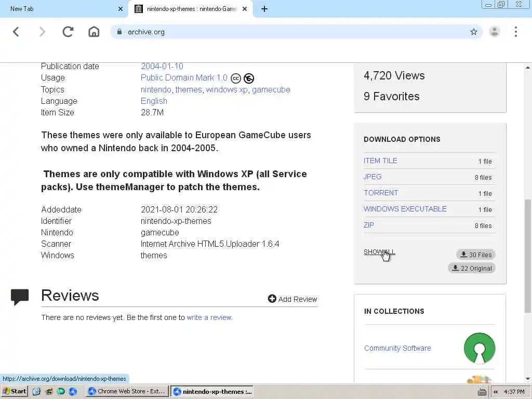Click the public domain mark icon
Screen dimensions: 532x399
tap(249, 78)
